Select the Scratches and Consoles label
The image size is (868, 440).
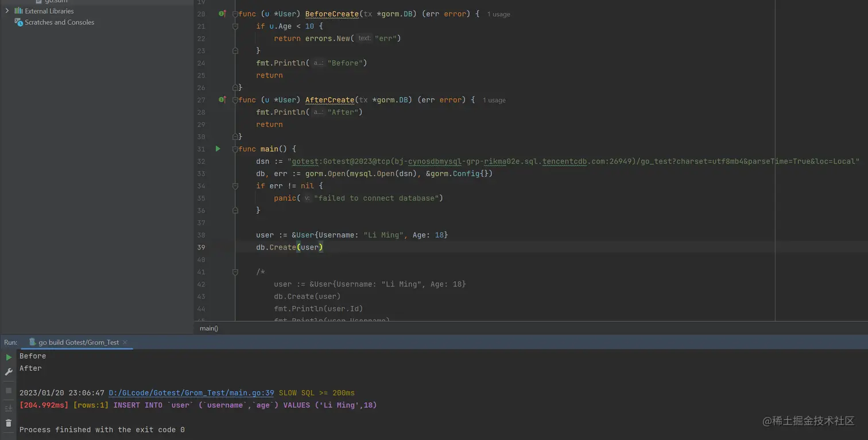pos(60,22)
